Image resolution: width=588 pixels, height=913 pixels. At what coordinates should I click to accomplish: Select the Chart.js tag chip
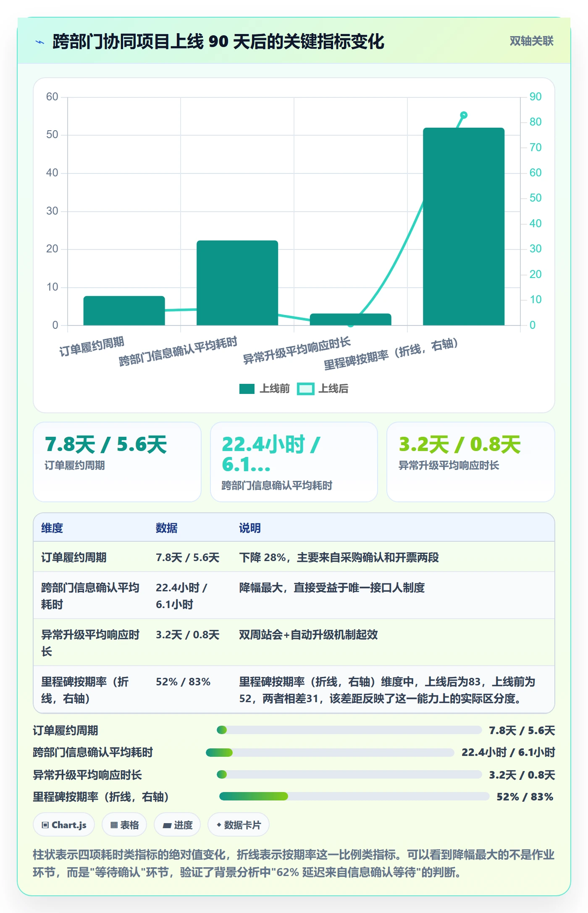coord(64,825)
